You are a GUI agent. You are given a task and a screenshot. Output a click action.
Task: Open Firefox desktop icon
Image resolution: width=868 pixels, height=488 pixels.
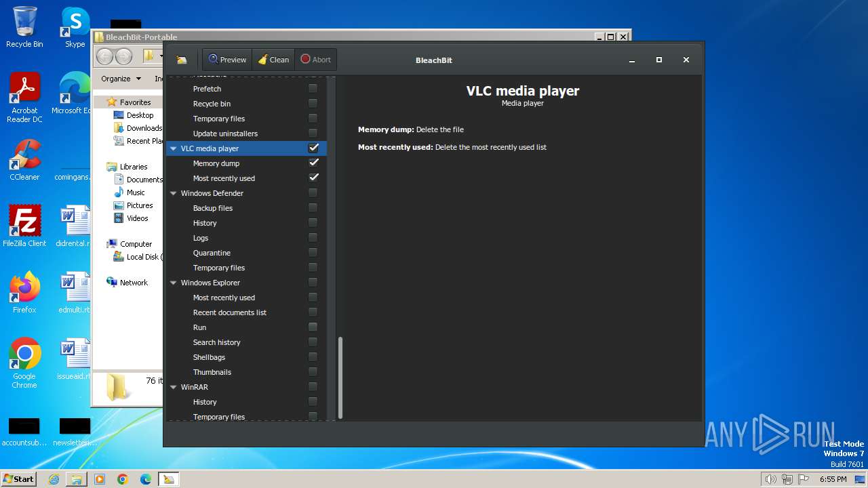(24, 293)
